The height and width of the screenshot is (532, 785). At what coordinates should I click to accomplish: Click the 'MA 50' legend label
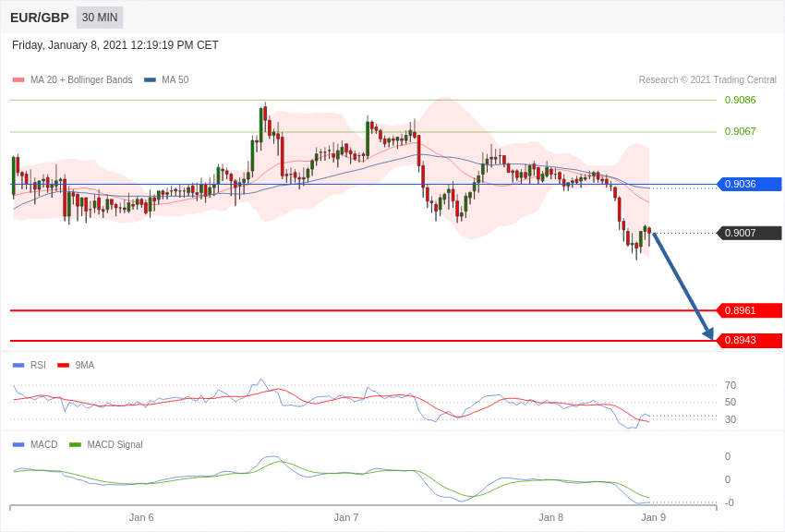175,79
